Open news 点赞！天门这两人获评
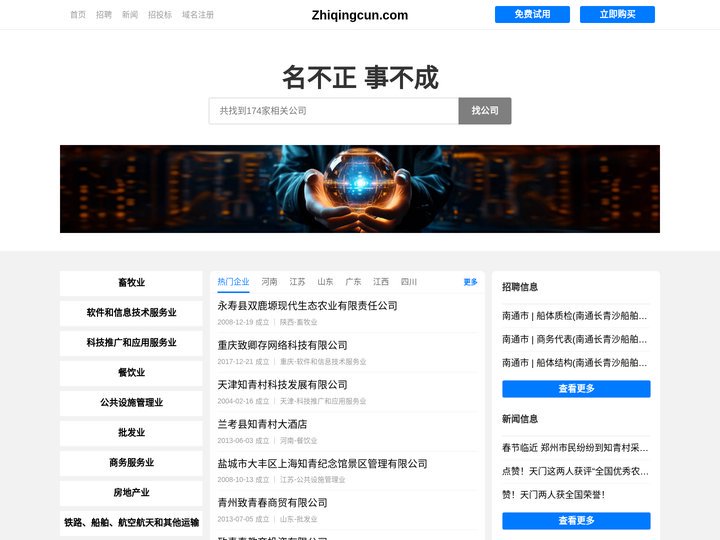This screenshot has width=720, height=540. tap(575, 471)
